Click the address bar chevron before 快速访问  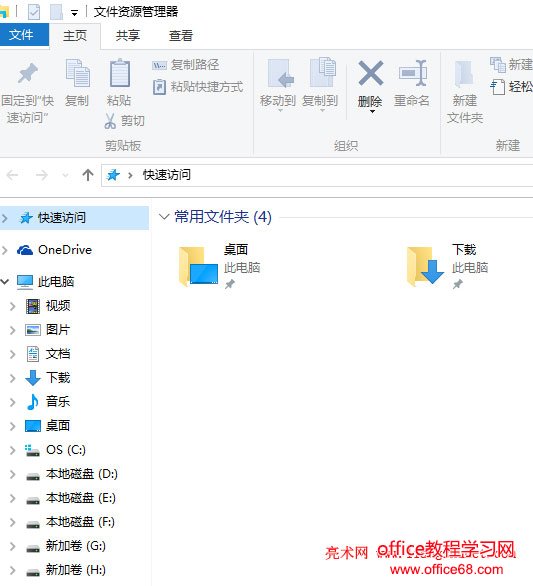[130, 175]
